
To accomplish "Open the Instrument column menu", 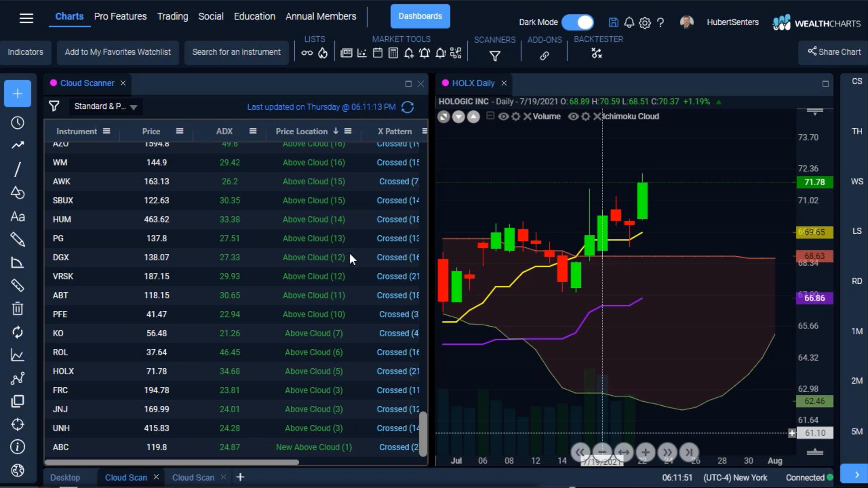I will tap(106, 131).
